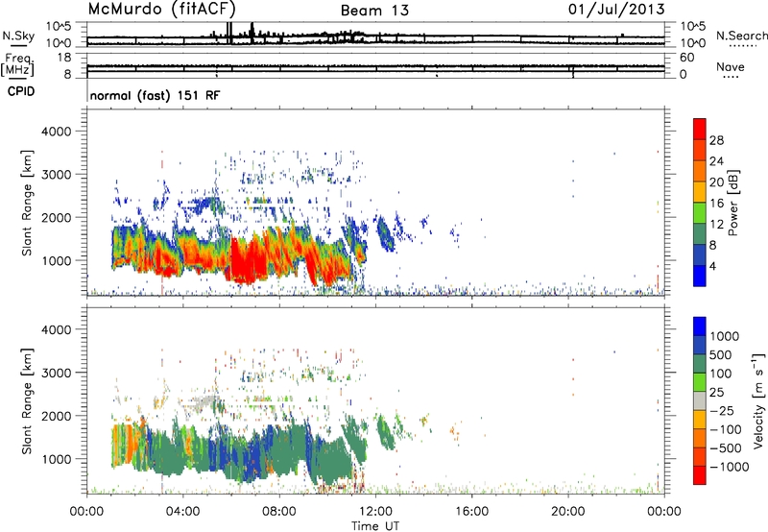
Task: Click the 1000 tick label on velocity panel
Action: 57,459
